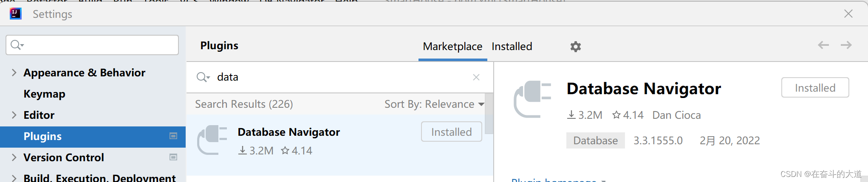868x182 pixels.
Task: Expand the Editor settings section
Action: click(14, 115)
